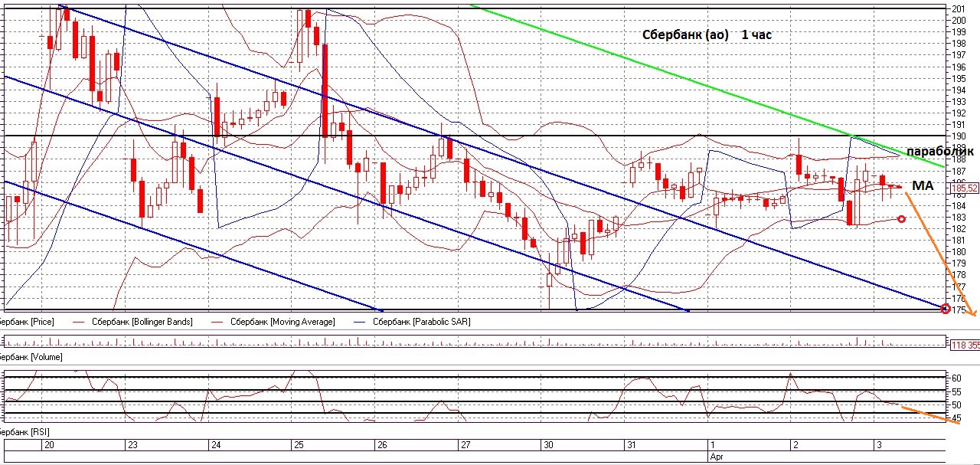The image size is (980, 465).
Task: Click price axis label 198
Action: 959,43
